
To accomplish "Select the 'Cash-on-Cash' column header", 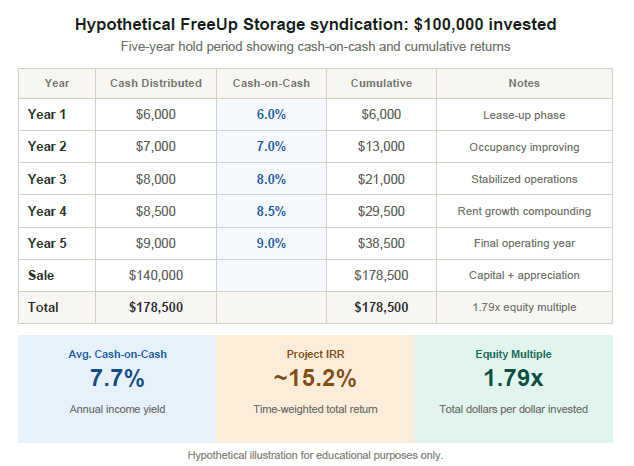I will point(271,83).
